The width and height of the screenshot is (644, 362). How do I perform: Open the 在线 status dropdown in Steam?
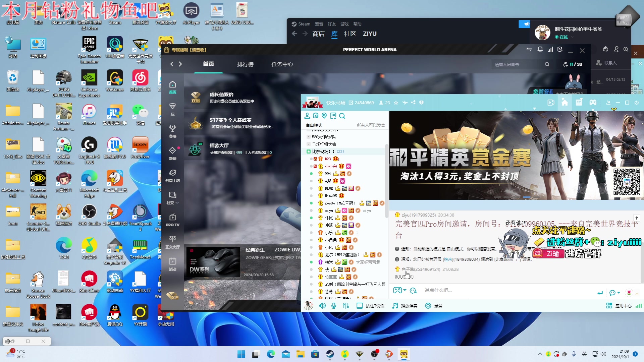[x=563, y=37]
